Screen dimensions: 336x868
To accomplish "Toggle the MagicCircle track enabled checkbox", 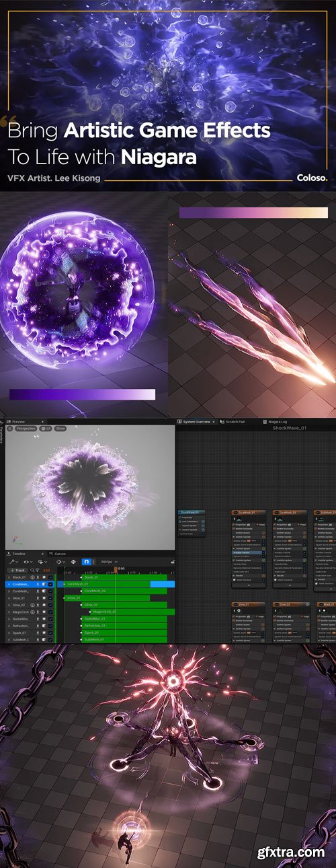I will tap(50, 612).
